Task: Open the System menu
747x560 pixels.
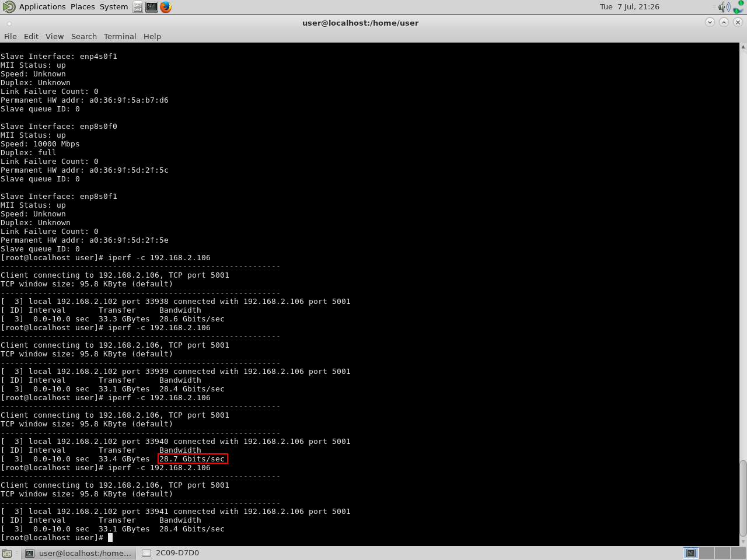Action: (113, 7)
